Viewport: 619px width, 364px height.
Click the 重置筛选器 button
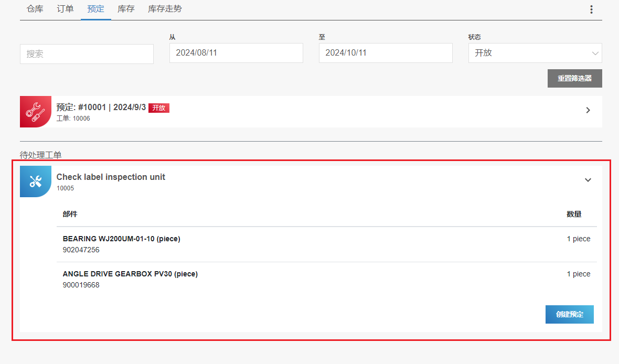coord(574,78)
